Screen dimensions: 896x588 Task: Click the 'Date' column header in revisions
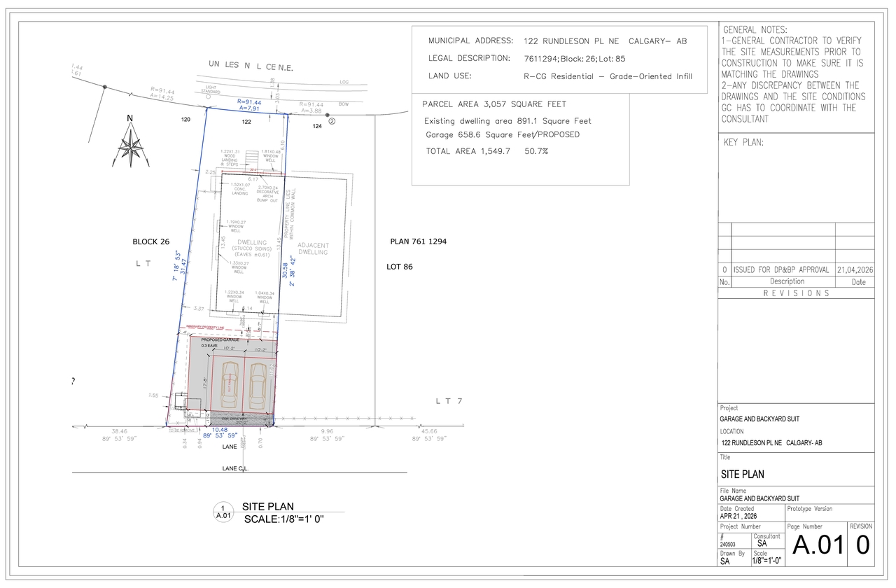click(x=859, y=282)
